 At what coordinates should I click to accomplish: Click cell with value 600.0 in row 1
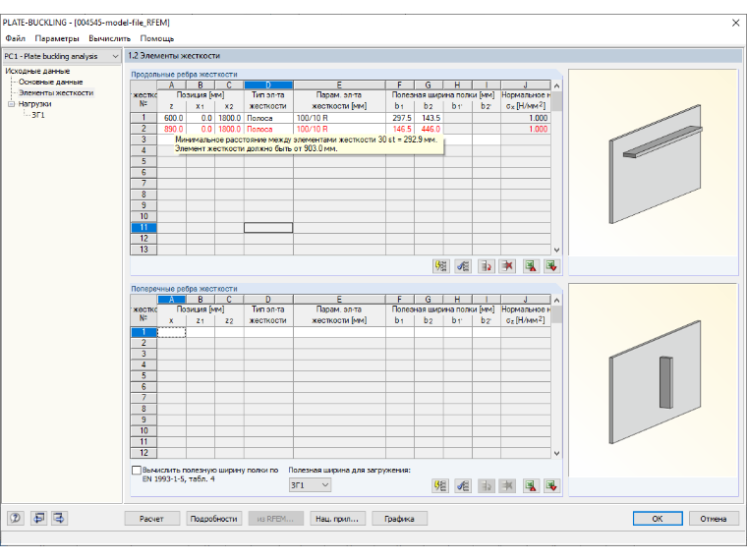coord(171,118)
